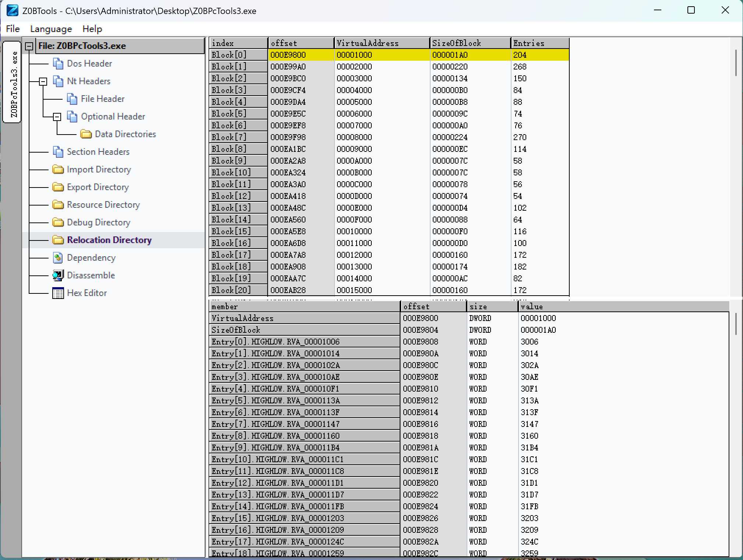Select Entry[10].HIGHLOW.RVA_000011C1 row

point(469,459)
